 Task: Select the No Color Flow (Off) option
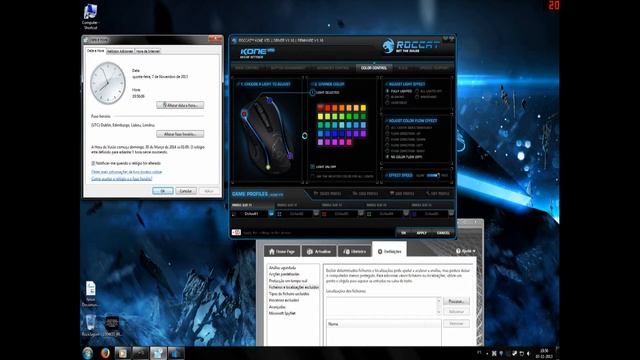(387, 157)
